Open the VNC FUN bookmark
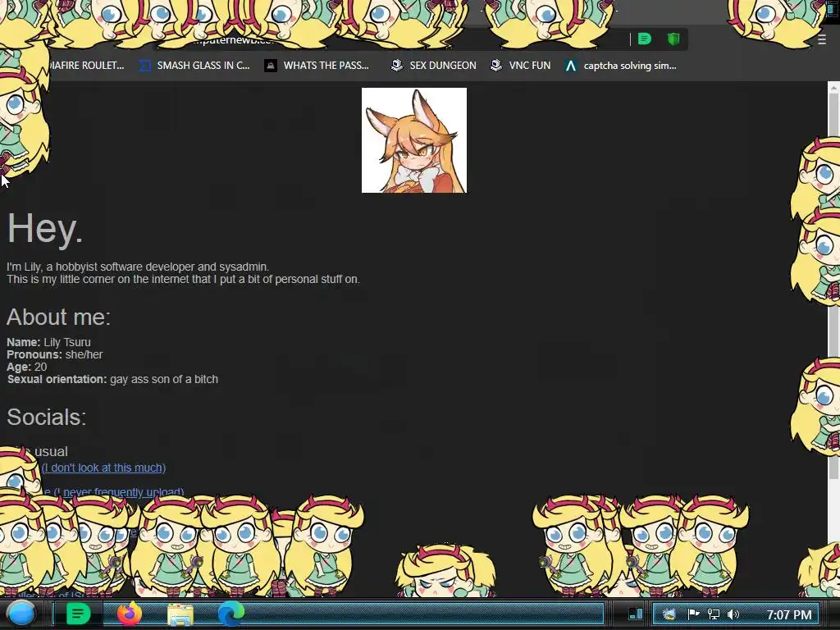 tap(521, 66)
